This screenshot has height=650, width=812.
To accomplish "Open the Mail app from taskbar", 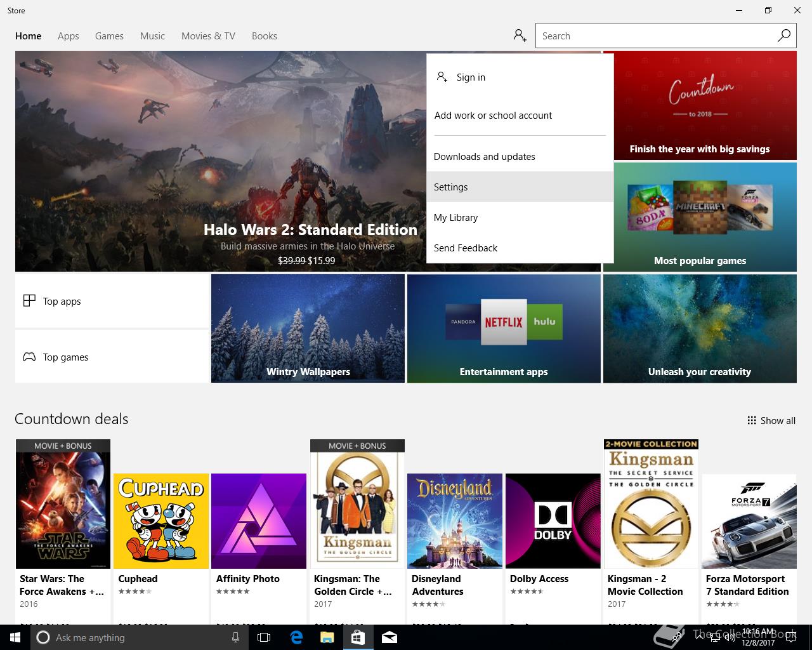I will 390,637.
